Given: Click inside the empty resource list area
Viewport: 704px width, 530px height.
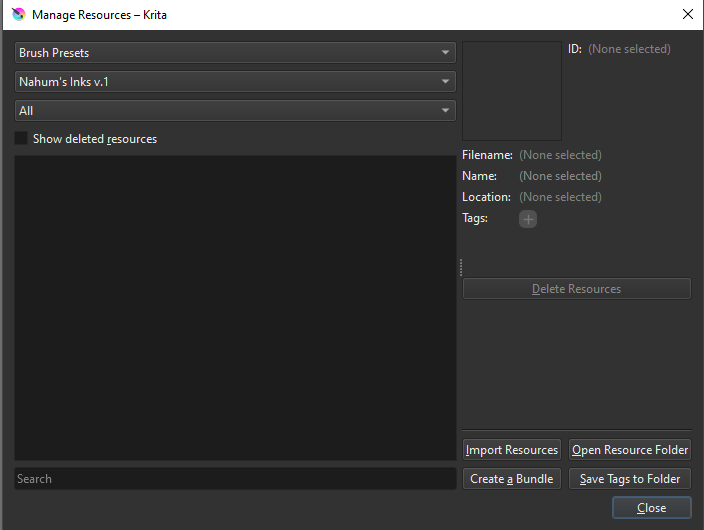Looking at the screenshot, I should [235, 307].
